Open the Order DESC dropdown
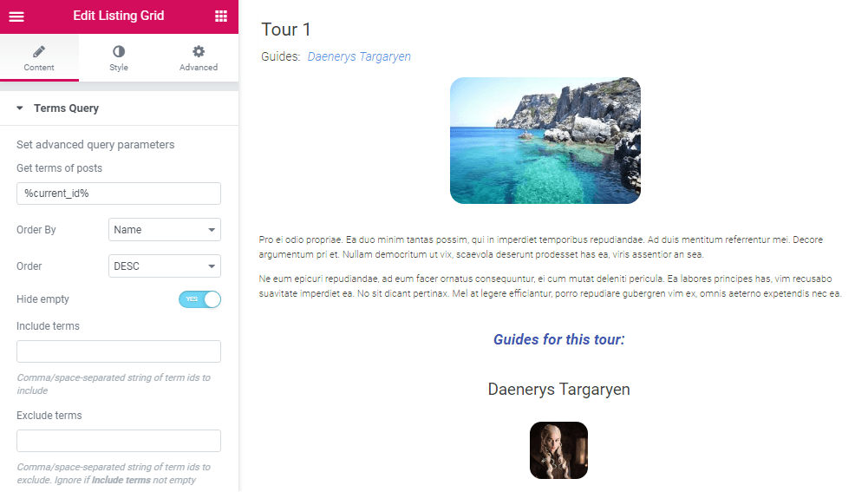This screenshot has width=868, height=492. tap(165, 266)
